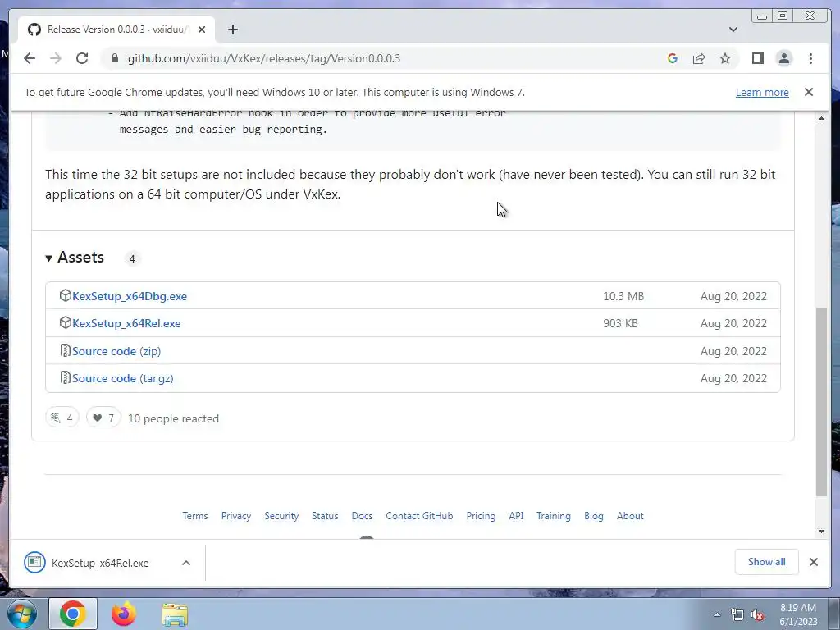
Task: Click the scrollbar up arrow
Action: pos(821,118)
